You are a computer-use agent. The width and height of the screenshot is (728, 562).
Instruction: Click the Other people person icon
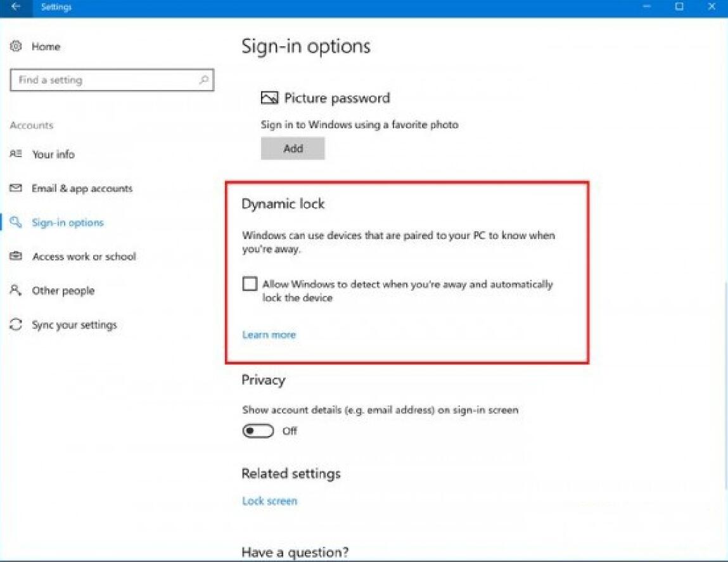pyautogui.click(x=16, y=290)
